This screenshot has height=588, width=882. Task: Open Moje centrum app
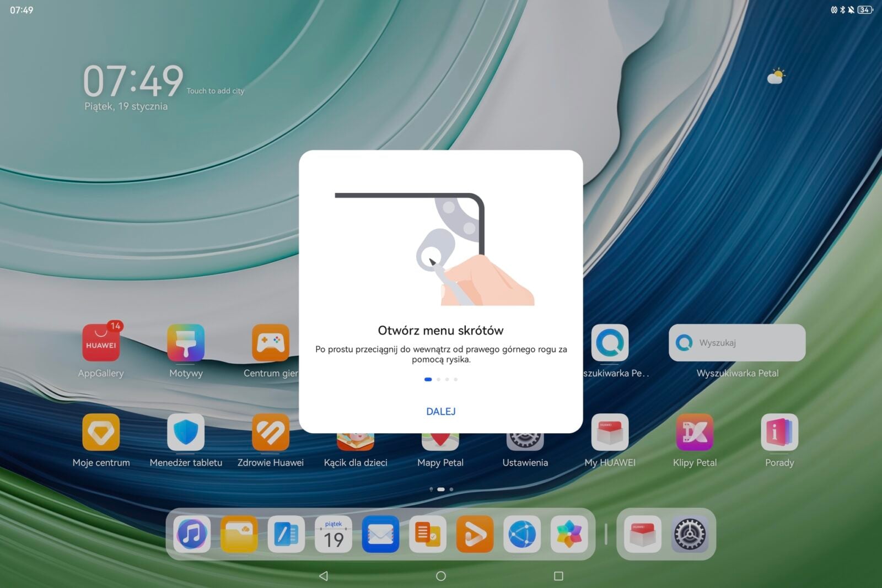pyautogui.click(x=101, y=432)
